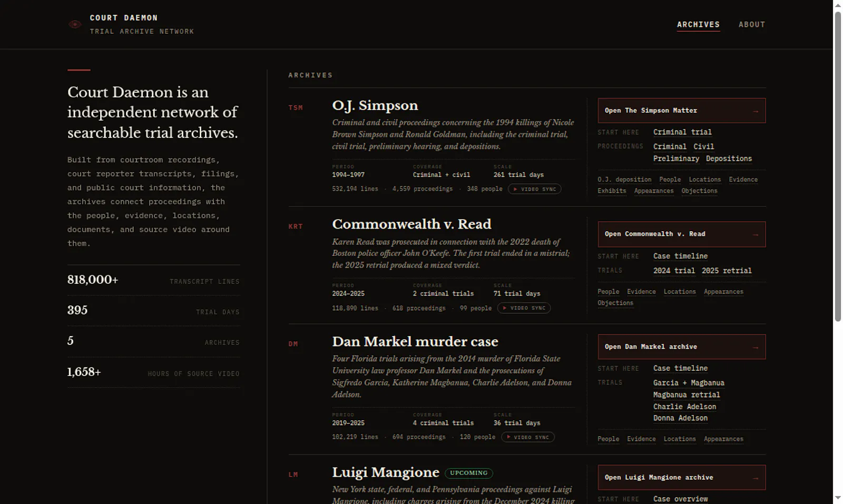Open Karen Read People link
Screen dimensions: 843x504
[608, 292]
